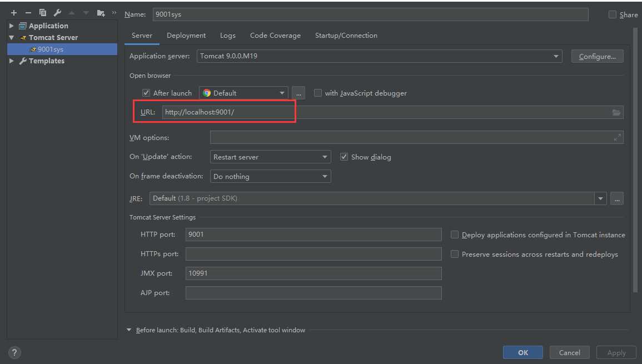Open Edit Templates via toolbar wrench icon

[57, 13]
